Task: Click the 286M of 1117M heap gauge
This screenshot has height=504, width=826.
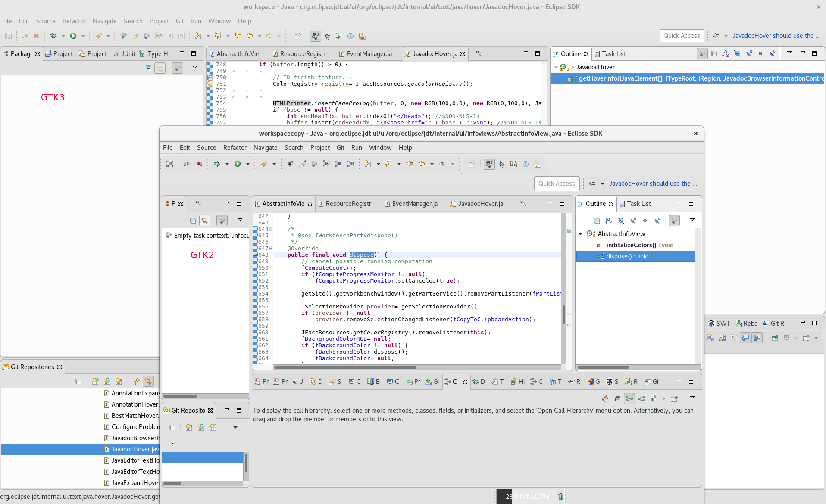Action: click(526, 496)
